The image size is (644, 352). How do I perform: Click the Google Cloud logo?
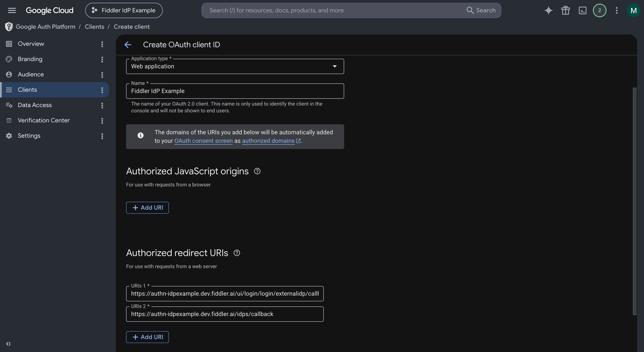49,10
